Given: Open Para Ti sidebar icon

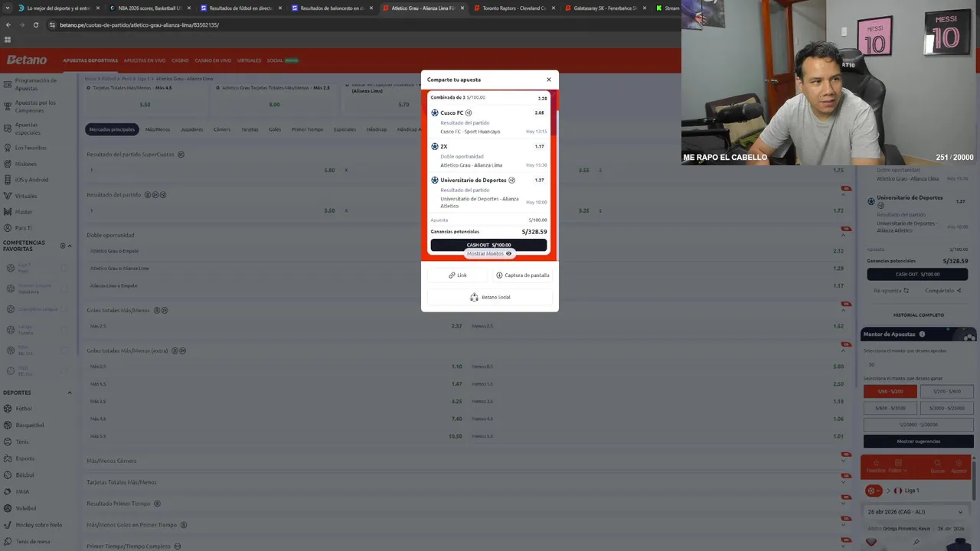Looking at the screenshot, I should point(7,228).
